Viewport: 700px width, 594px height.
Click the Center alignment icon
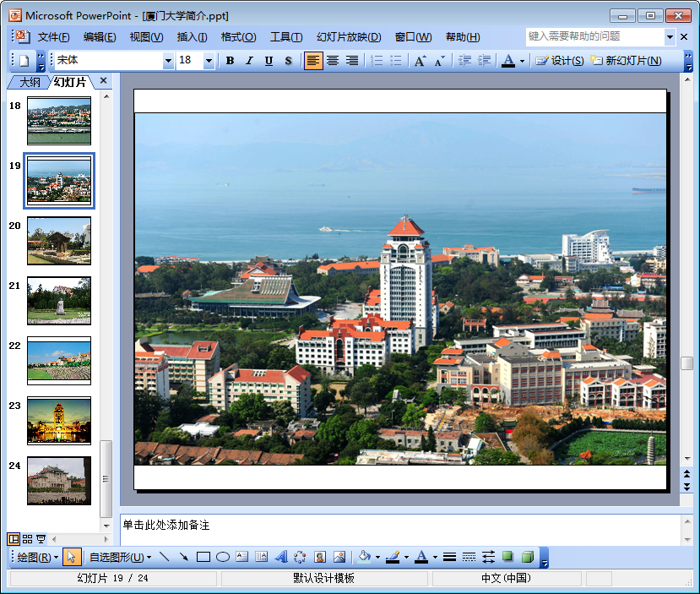click(x=333, y=61)
